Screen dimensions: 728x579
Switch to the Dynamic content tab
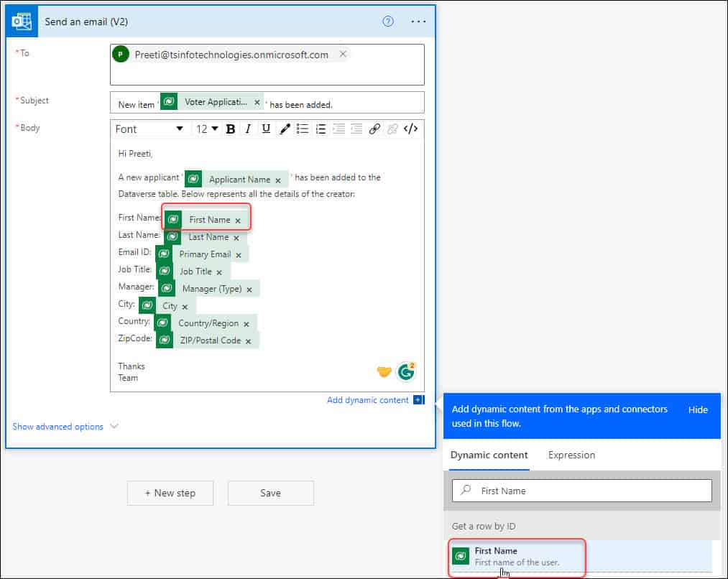click(x=489, y=455)
